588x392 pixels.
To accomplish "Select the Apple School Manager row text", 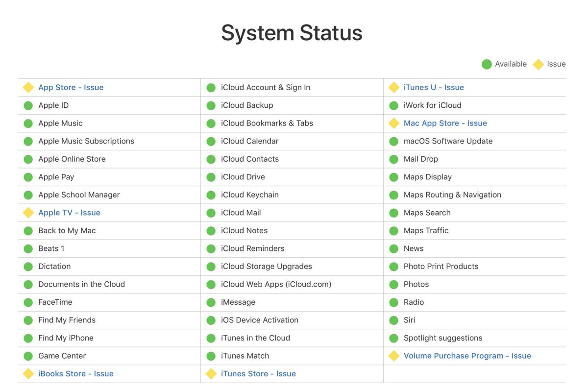I will click(x=79, y=195).
